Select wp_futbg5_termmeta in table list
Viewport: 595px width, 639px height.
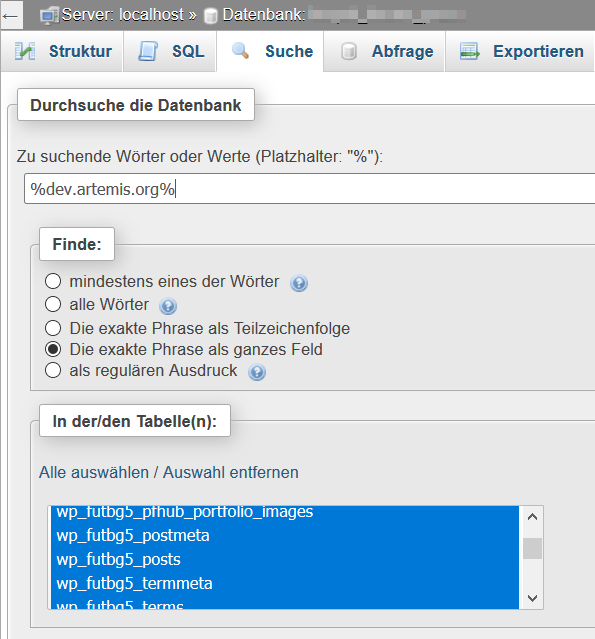[x=284, y=584]
